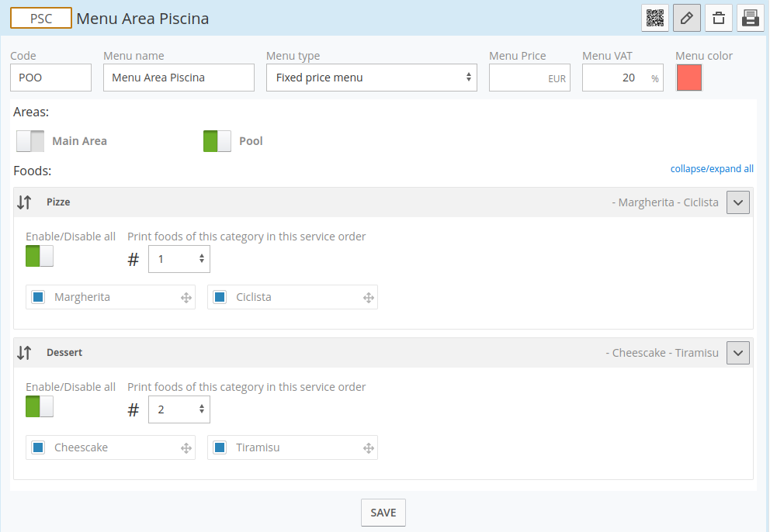Click the Pizze category reorder arrows icon

(x=24, y=202)
